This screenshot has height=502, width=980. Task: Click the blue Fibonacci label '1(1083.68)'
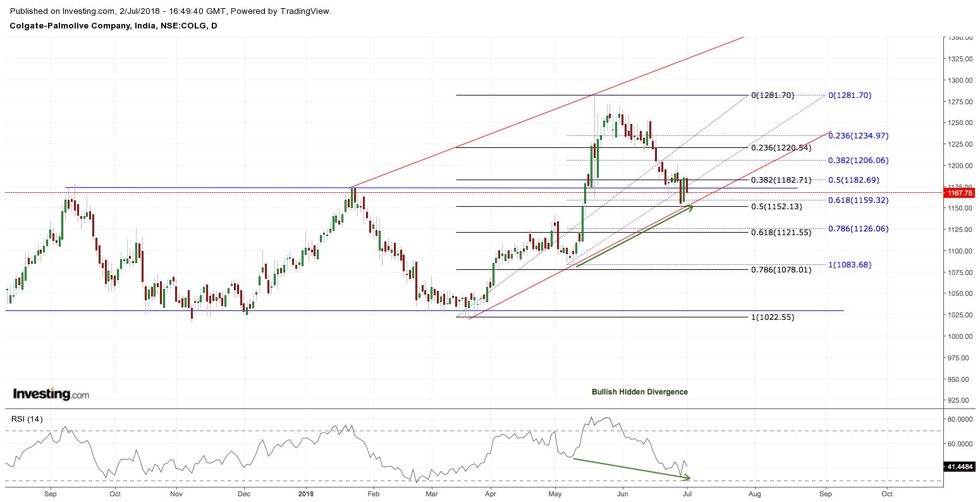(x=850, y=265)
